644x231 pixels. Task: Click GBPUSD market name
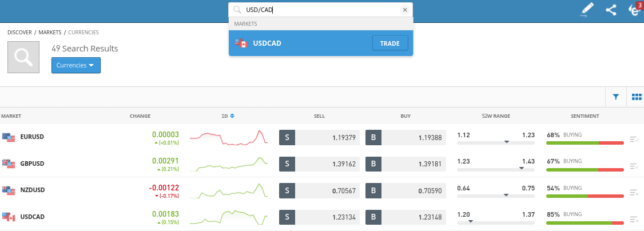pyautogui.click(x=32, y=164)
